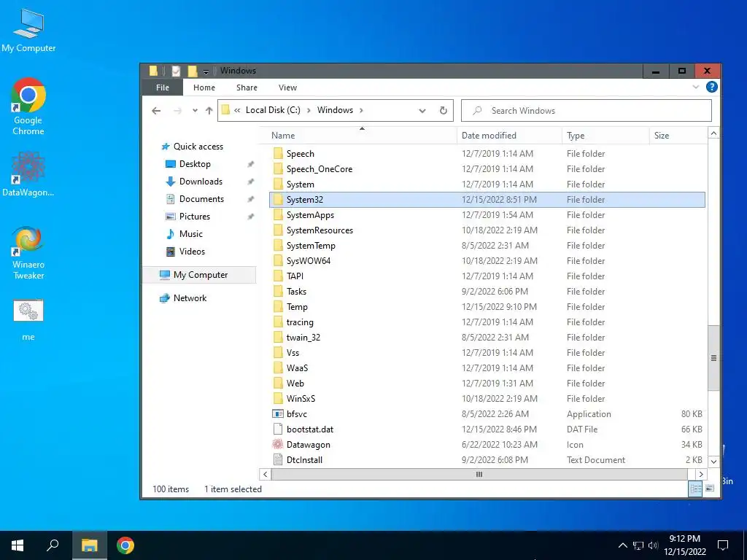The image size is (747, 560).
Task: Go up one folder level arrow
Action: 209,111
